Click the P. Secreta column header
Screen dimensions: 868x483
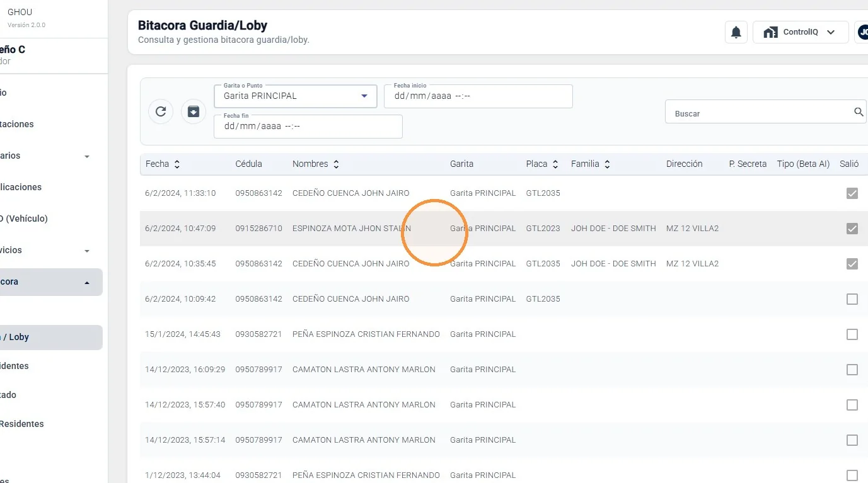[748, 164]
